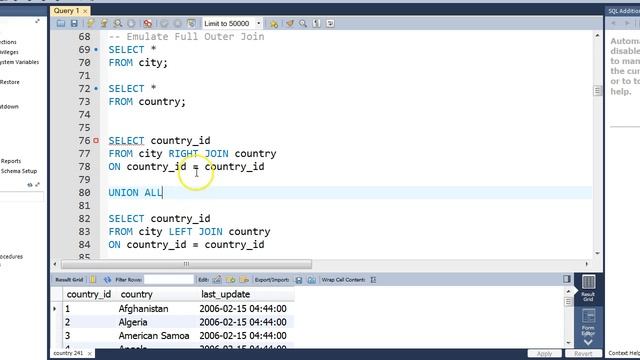Click the error marker on line 76
The width and height of the screenshot is (640, 360).
pyautogui.click(x=96, y=140)
